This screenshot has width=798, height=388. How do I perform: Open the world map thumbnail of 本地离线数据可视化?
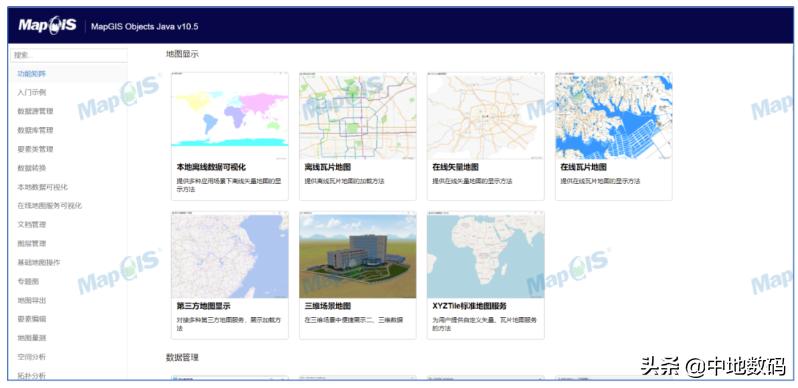click(x=230, y=116)
